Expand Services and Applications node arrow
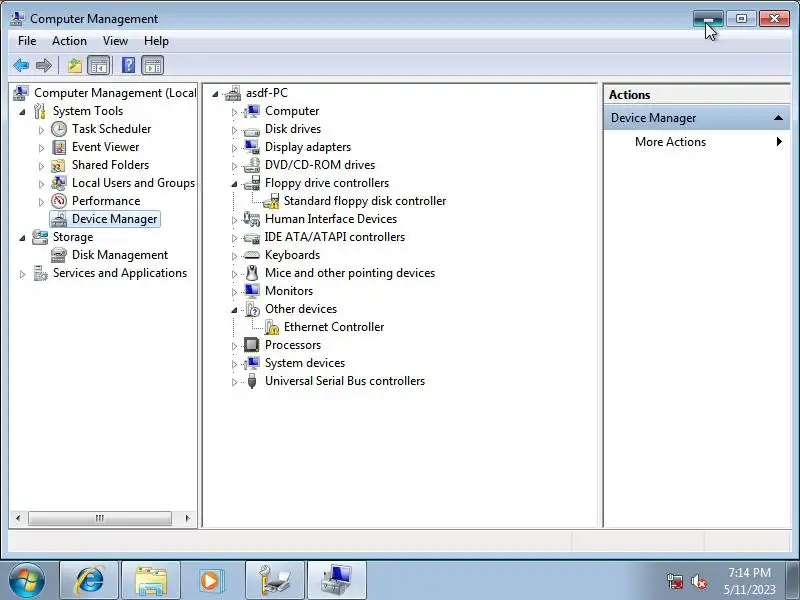 (x=22, y=274)
